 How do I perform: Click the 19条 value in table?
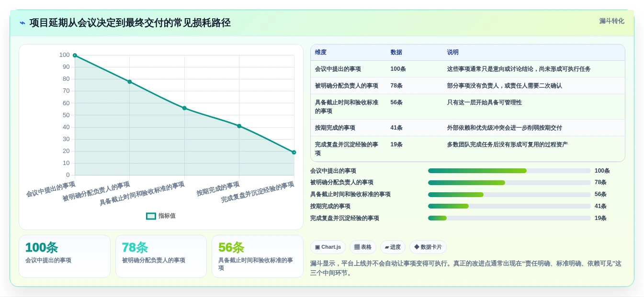(396, 144)
